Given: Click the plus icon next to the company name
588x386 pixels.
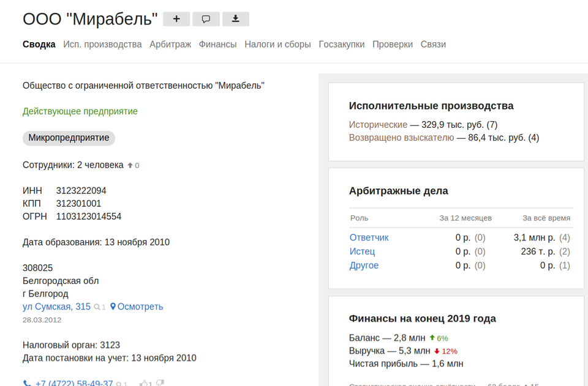Looking at the screenshot, I should pos(176,19).
